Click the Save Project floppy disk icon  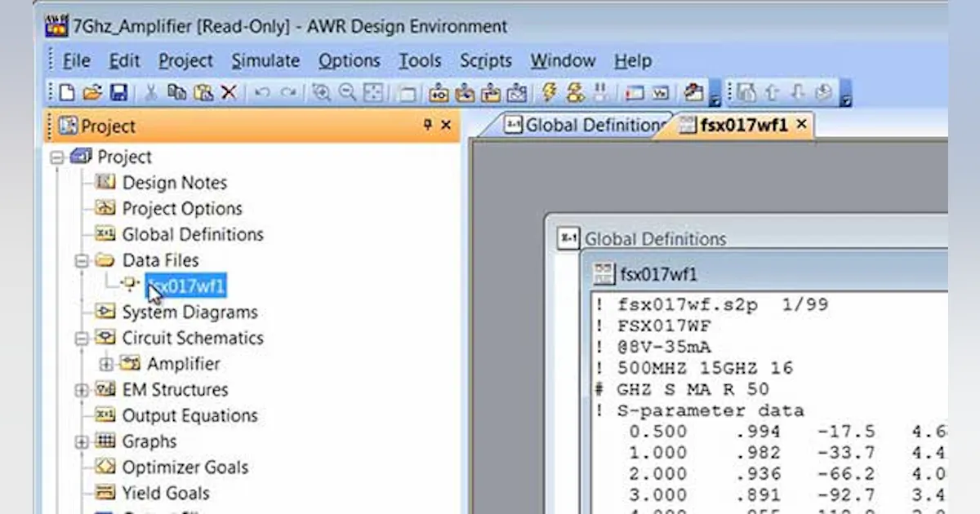118,93
